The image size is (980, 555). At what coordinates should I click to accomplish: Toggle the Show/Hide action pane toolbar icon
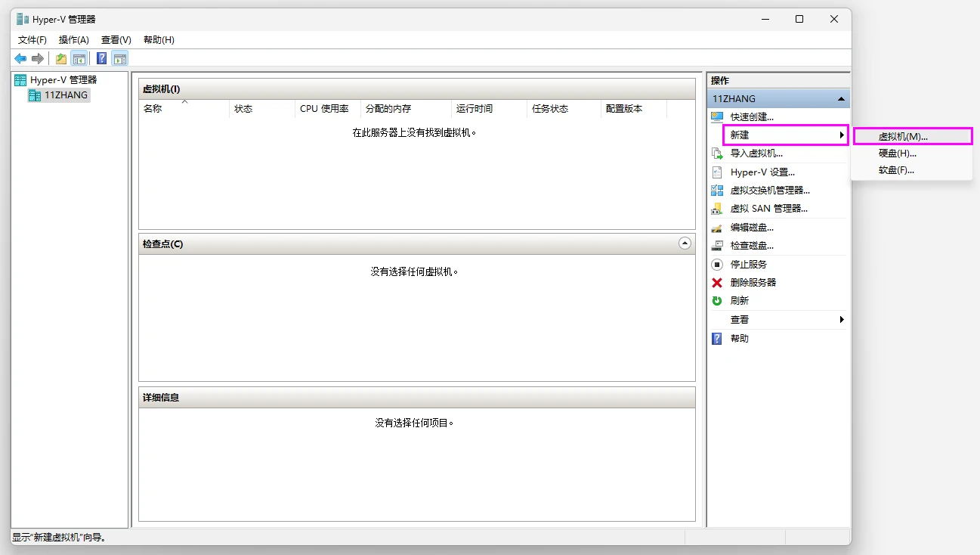tap(119, 58)
